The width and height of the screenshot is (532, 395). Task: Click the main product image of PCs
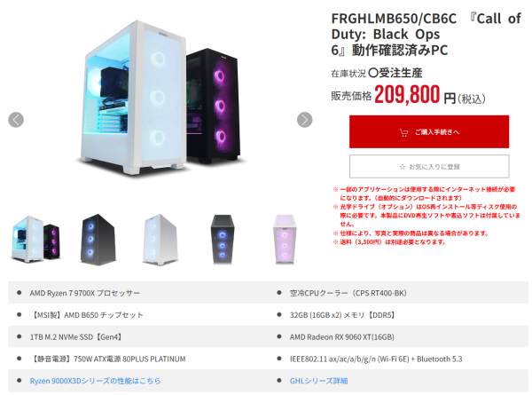click(160, 99)
